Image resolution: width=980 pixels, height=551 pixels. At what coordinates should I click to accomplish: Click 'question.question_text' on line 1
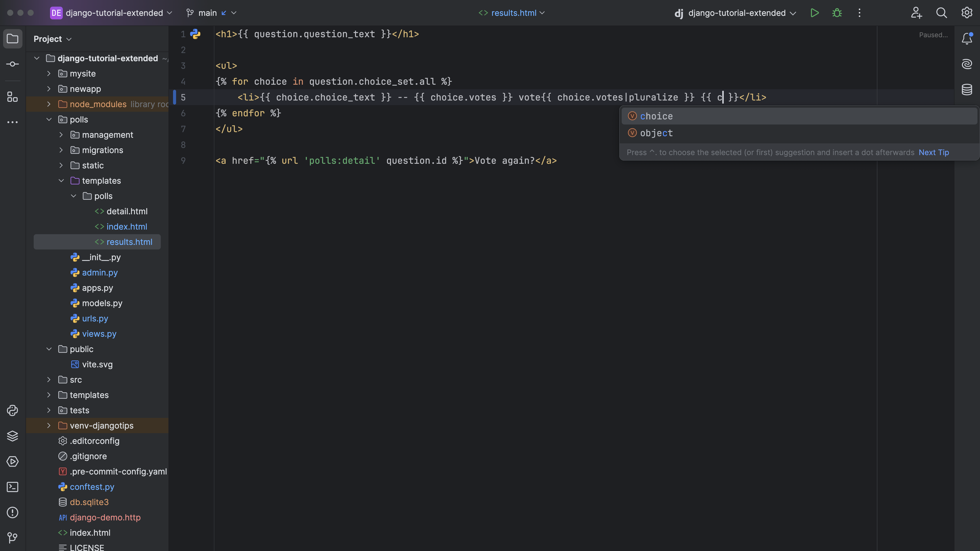click(315, 34)
